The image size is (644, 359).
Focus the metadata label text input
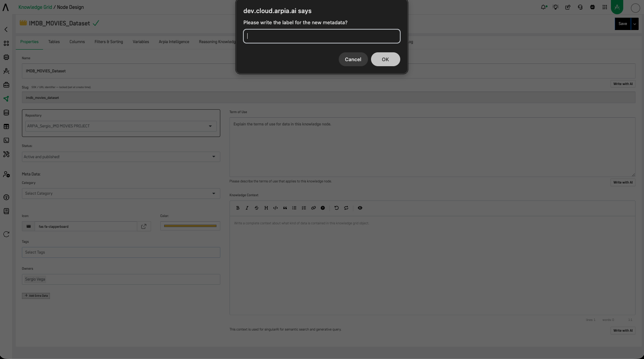tap(322, 36)
